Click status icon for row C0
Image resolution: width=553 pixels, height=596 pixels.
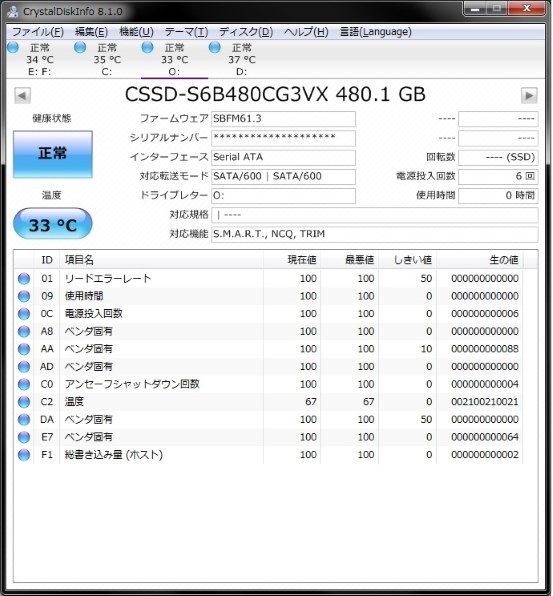(24, 384)
